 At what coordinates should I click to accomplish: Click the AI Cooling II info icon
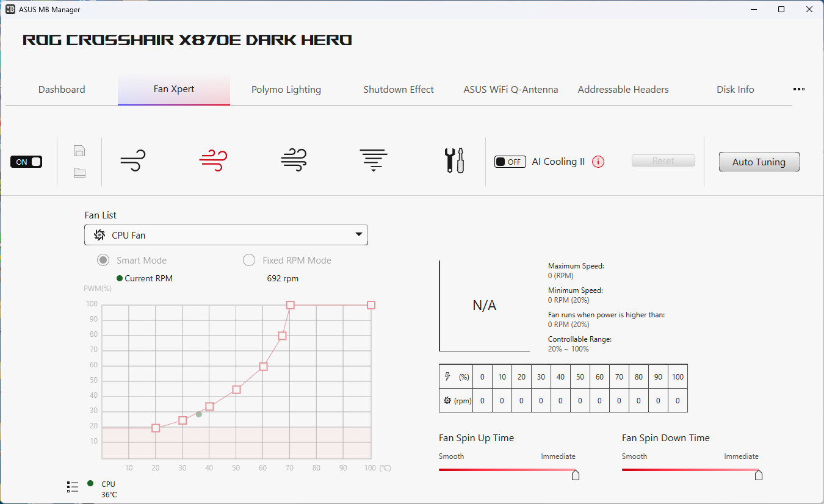[x=598, y=162]
